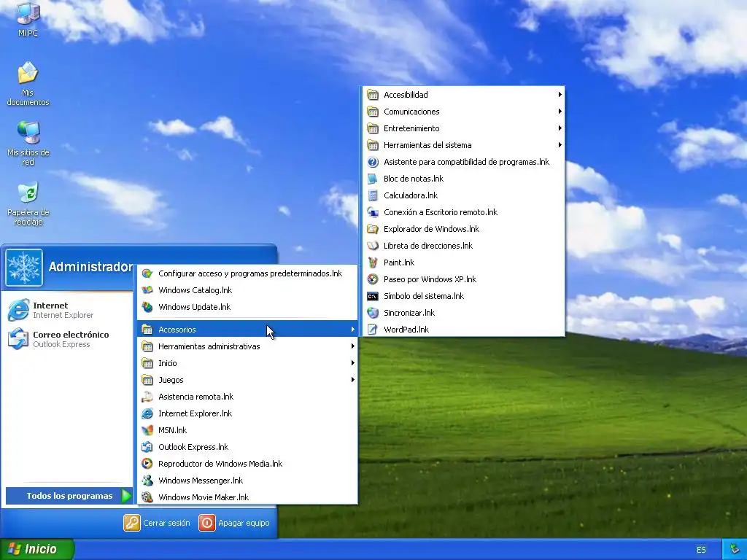Click the WordPad icon
The height and width of the screenshot is (560, 747).
click(373, 330)
